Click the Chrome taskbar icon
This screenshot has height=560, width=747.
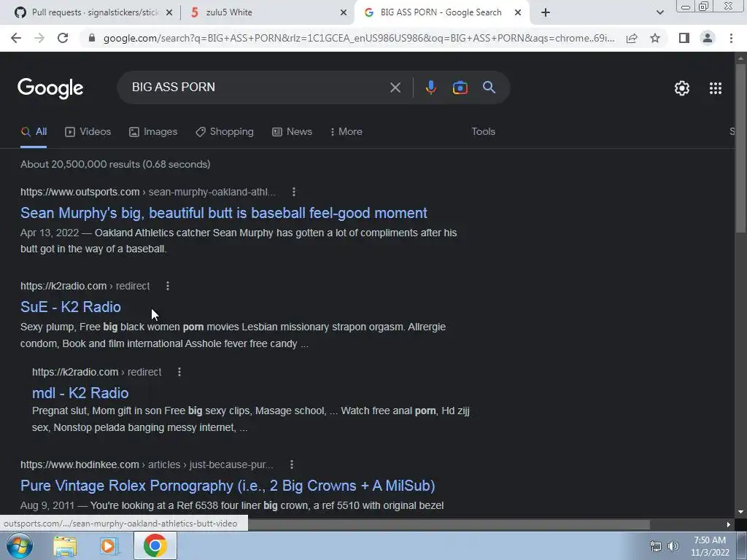click(x=155, y=545)
